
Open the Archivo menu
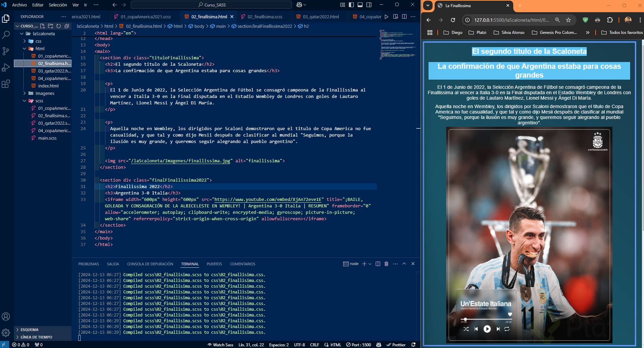(x=19, y=5)
